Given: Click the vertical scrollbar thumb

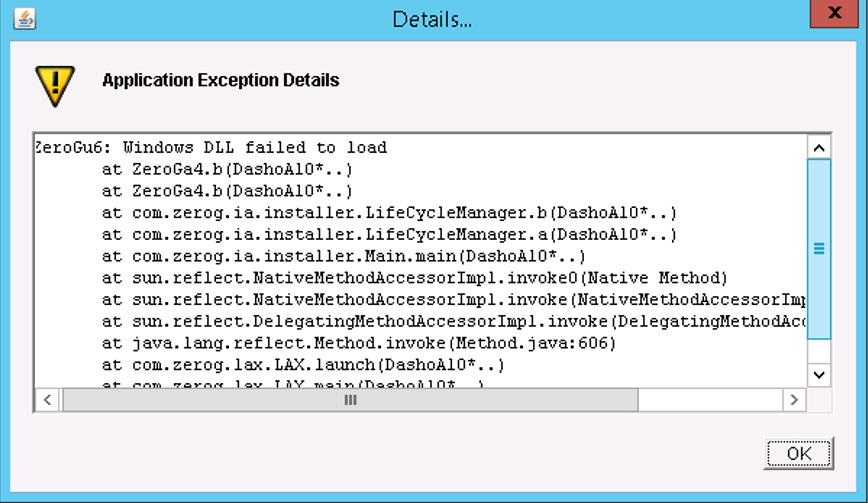Looking at the screenshot, I should tap(818, 248).
